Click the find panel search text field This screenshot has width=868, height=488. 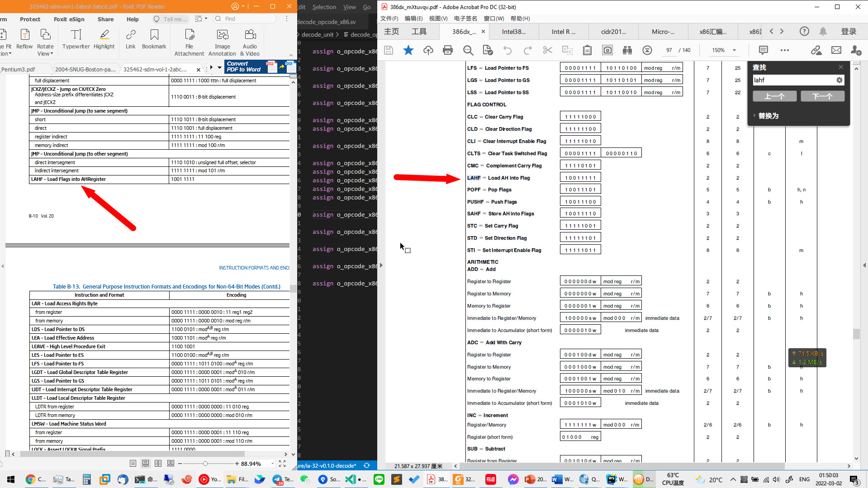[794, 80]
